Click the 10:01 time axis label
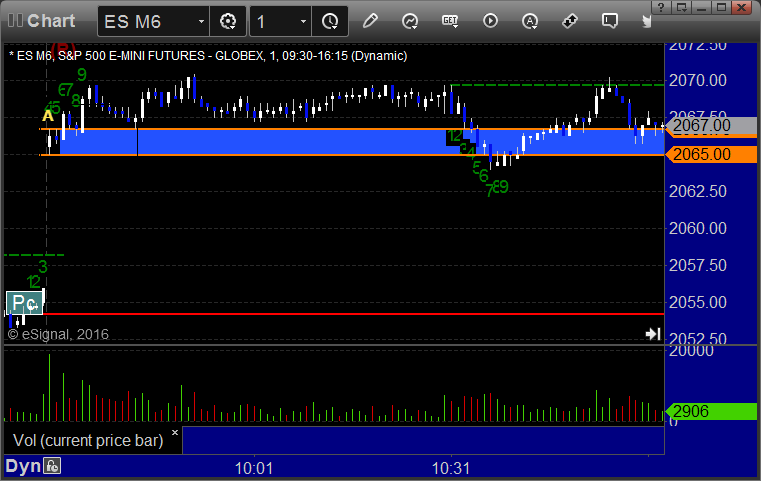 coord(253,468)
